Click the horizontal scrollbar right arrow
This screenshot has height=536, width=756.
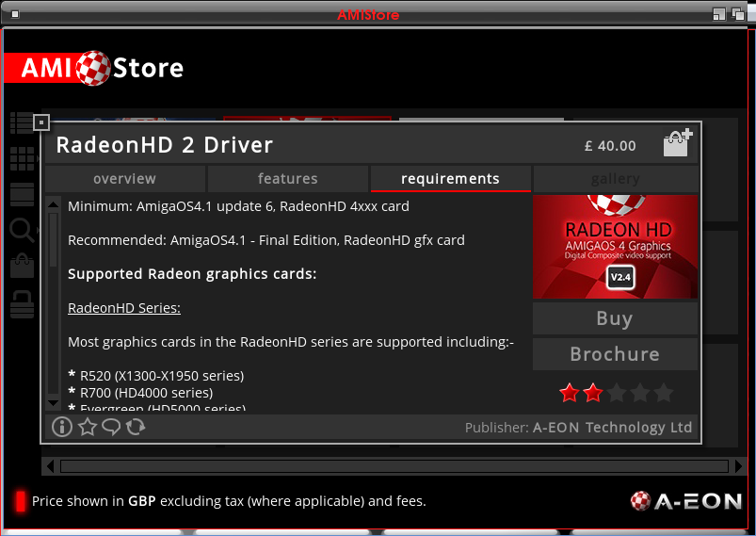[x=738, y=466]
